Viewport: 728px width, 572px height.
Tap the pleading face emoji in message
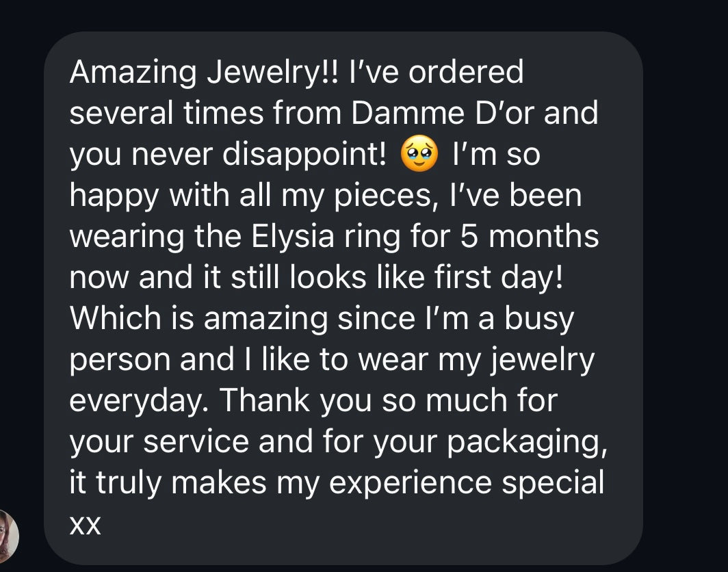(419, 154)
